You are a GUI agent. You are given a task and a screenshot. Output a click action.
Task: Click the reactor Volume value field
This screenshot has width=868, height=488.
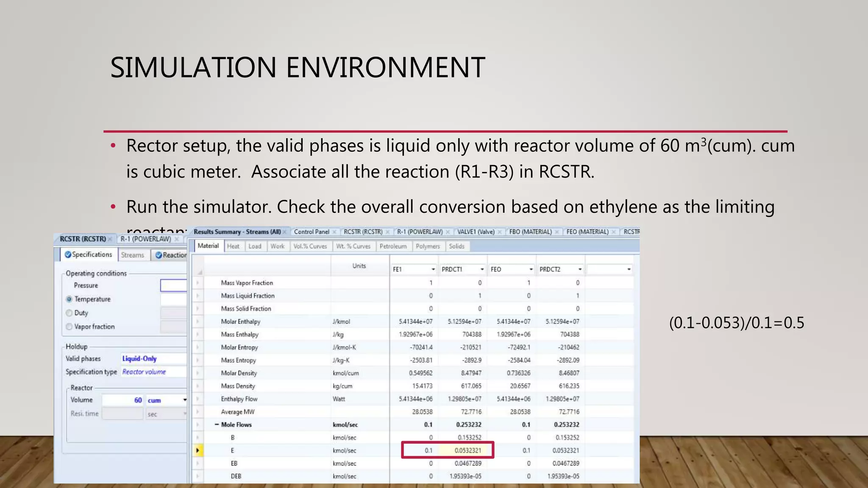click(123, 400)
